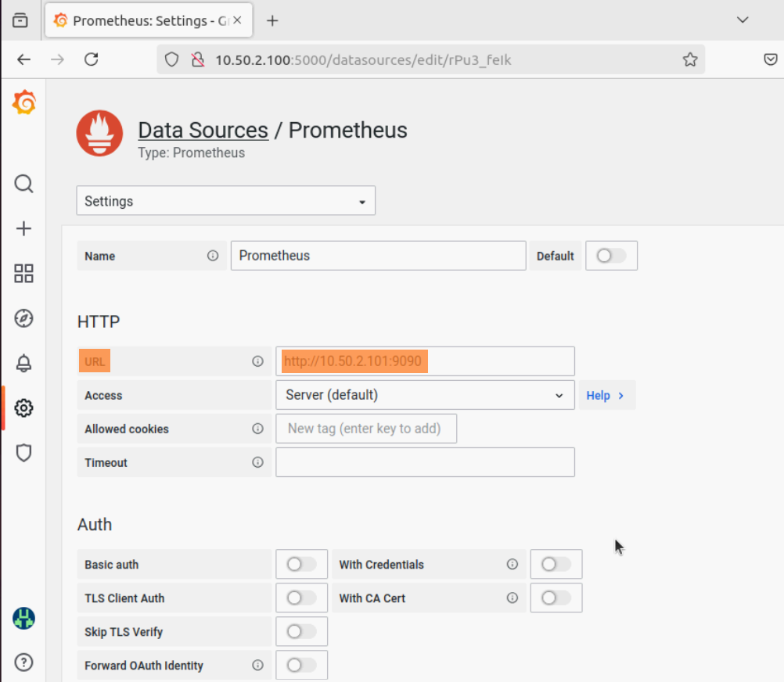Open the Alerting bell icon
The image size is (784, 682).
(x=23, y=363)
